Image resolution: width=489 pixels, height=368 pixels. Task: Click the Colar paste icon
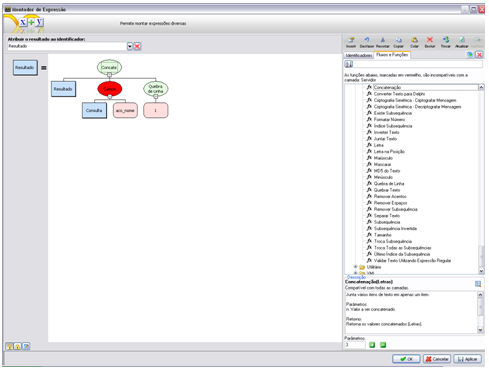(x=414, y=40)
